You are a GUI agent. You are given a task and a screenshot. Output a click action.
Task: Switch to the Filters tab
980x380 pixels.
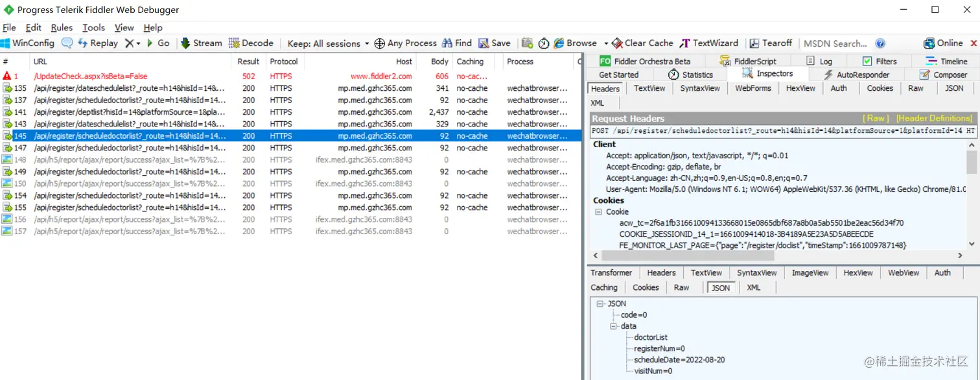[880, 61]
